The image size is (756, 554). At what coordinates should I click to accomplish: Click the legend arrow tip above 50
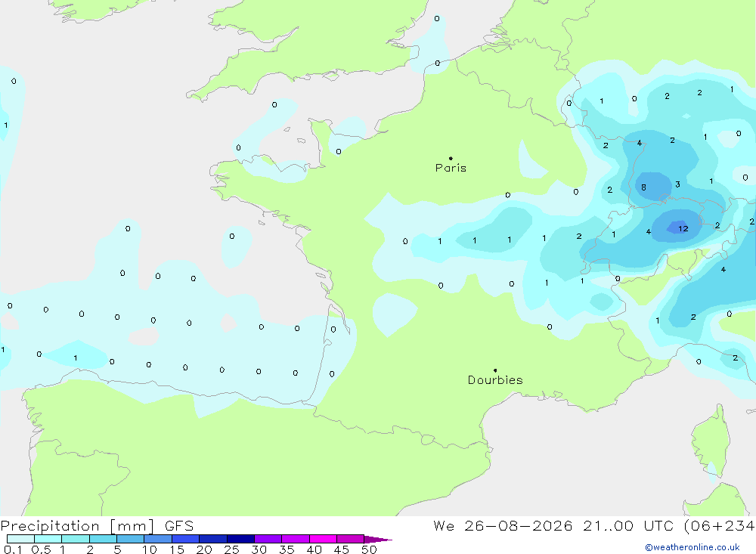coord(378,540)
